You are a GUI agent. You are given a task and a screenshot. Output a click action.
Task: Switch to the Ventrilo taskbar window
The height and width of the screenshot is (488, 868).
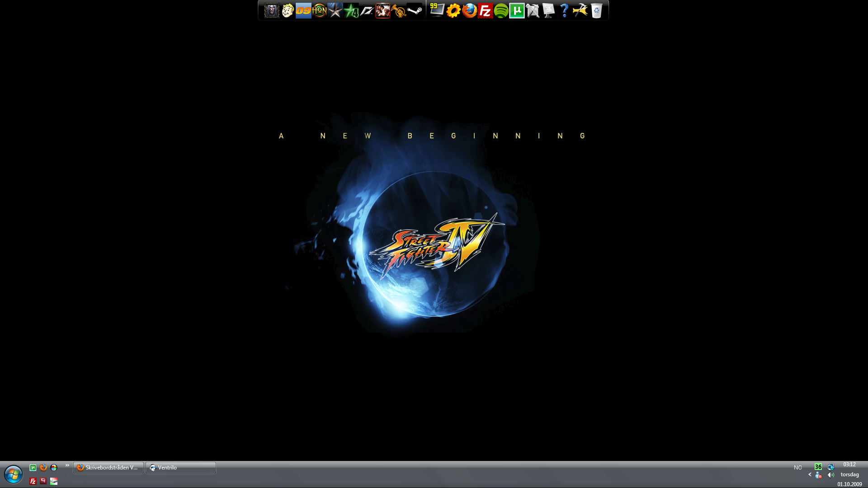click(181, 468)
